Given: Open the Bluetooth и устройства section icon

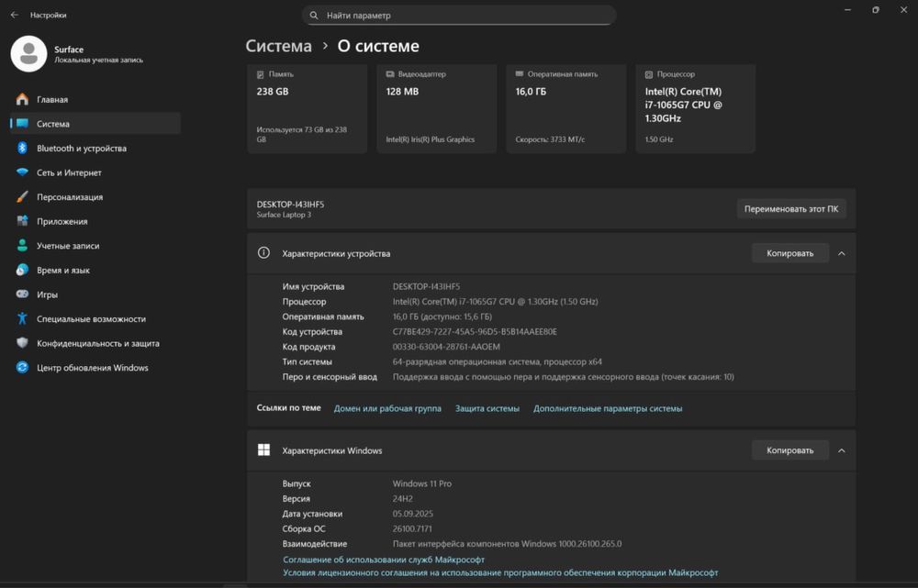Looking at the screenshot, I should tap(22, 149).
